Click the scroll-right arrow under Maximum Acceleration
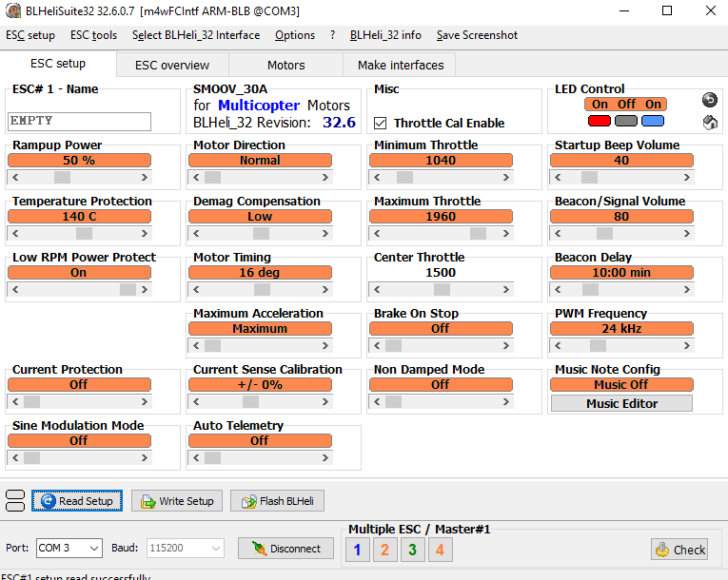 click(x=325, y=346)
